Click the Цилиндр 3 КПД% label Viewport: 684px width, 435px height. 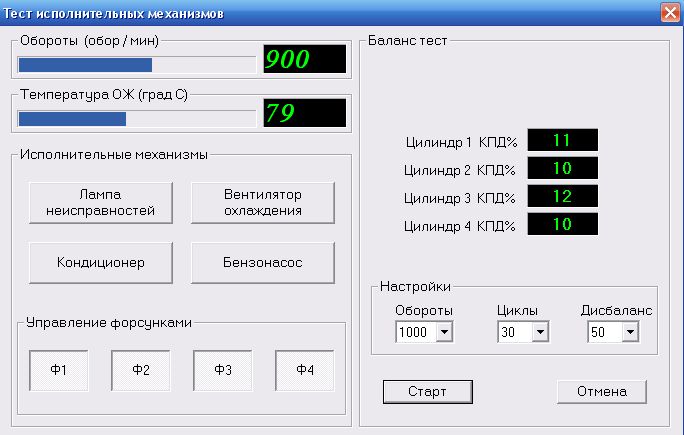click(x=460, y=199)
